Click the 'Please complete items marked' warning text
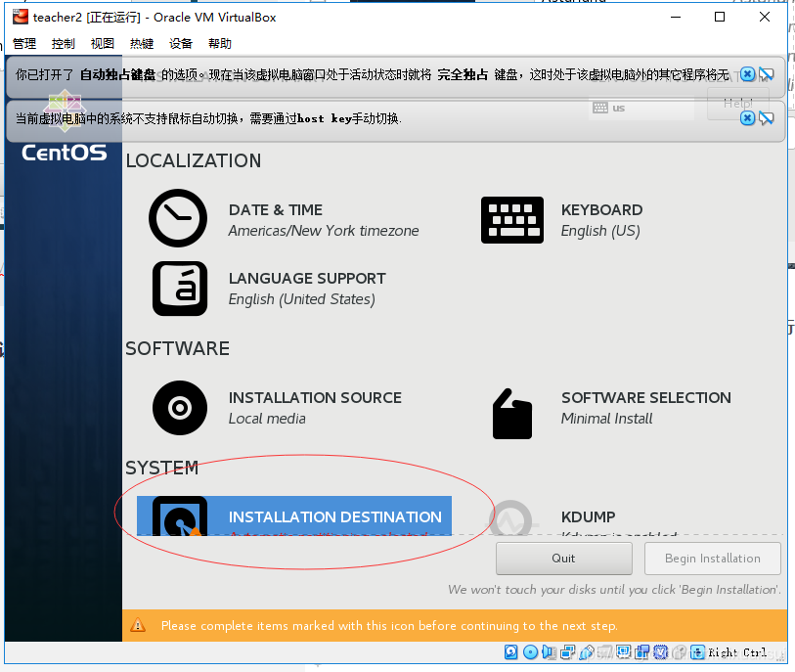795x672 pixels. (x=389, y=625)
